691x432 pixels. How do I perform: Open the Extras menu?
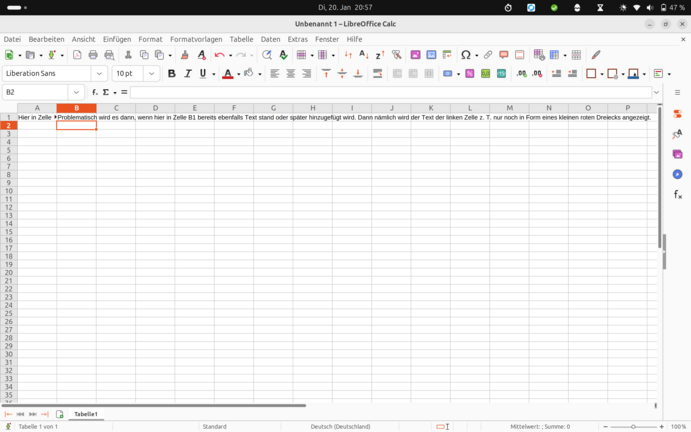pyautogui.click(x=297, y=39)
